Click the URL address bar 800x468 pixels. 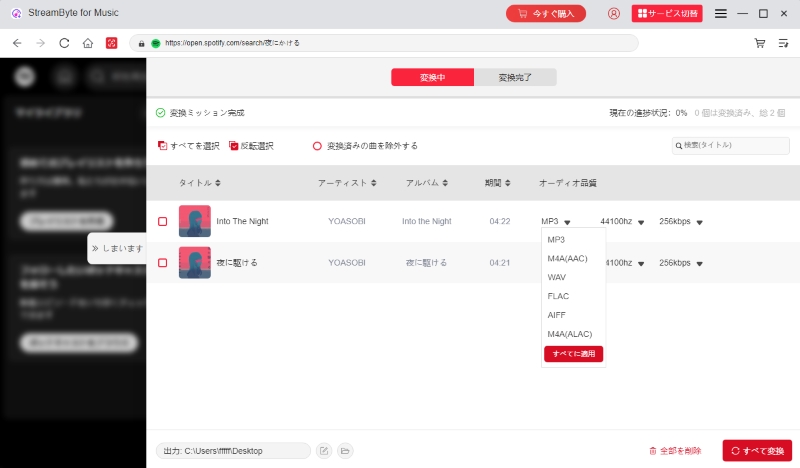384,43
